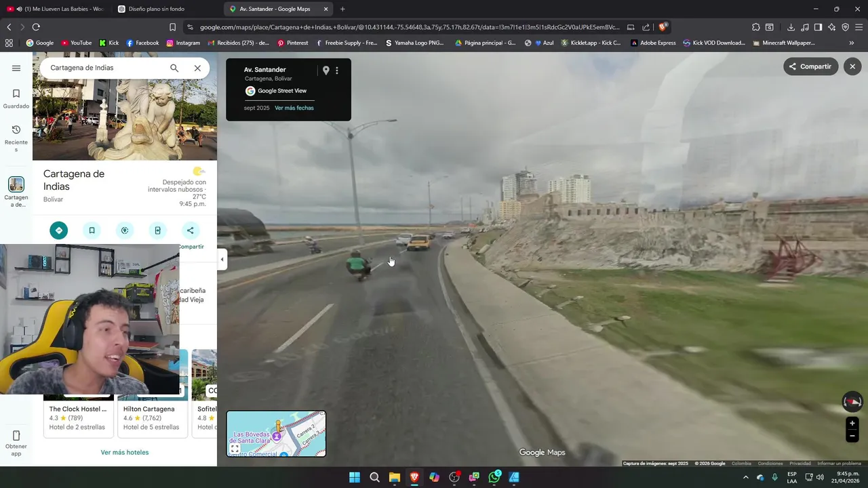
Task: Show hidden tray icons chevron
Action: (746, 477)
